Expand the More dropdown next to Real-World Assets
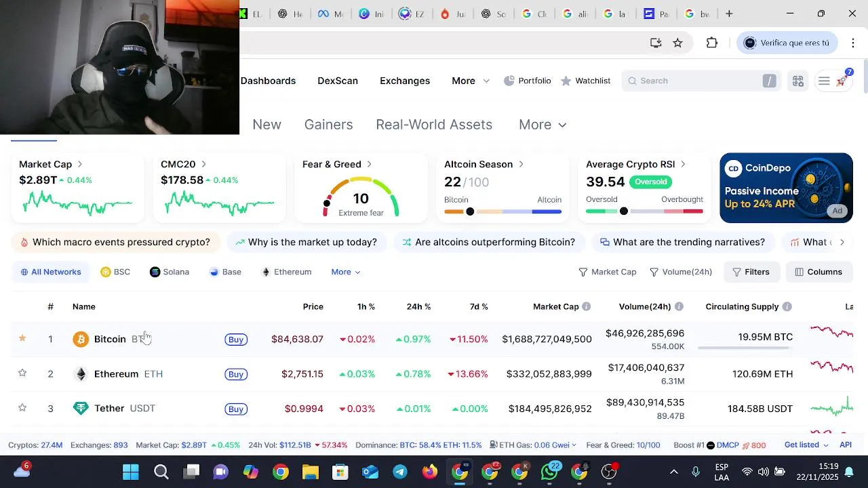 (542, 125)
